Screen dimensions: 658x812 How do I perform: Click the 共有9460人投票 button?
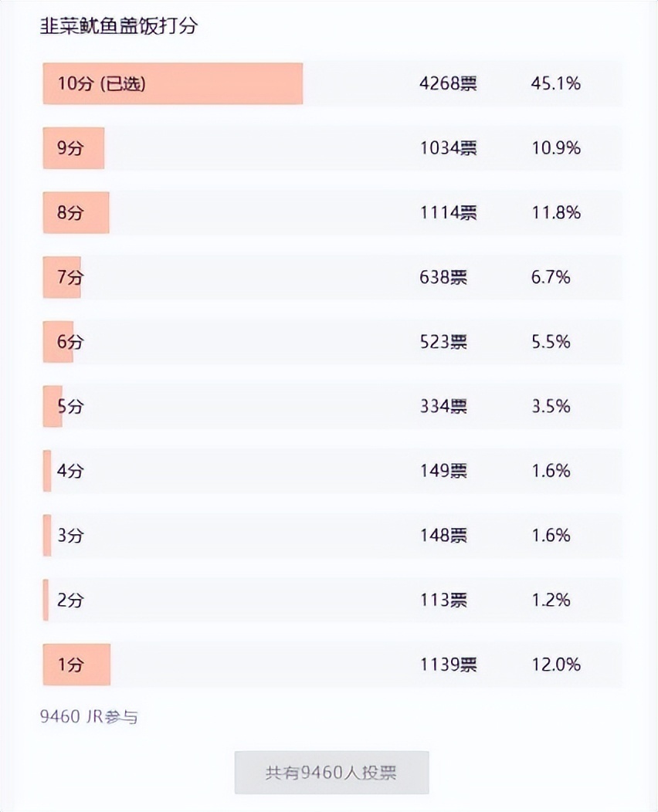coord(331,773)
